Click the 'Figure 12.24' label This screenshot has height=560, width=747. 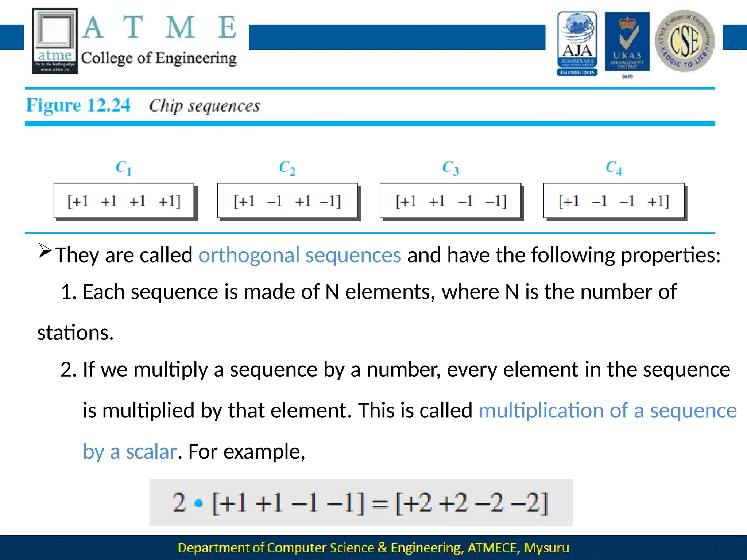click(78, 105)
